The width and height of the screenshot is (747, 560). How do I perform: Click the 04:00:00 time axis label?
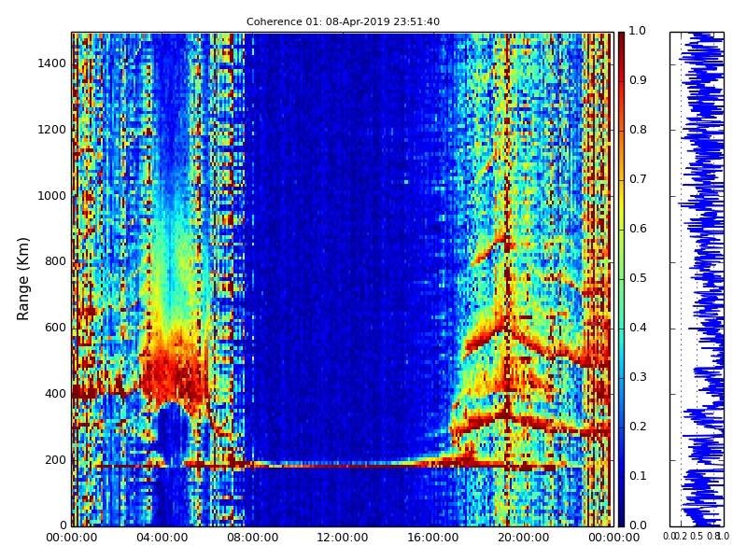(x=162, y=538)
